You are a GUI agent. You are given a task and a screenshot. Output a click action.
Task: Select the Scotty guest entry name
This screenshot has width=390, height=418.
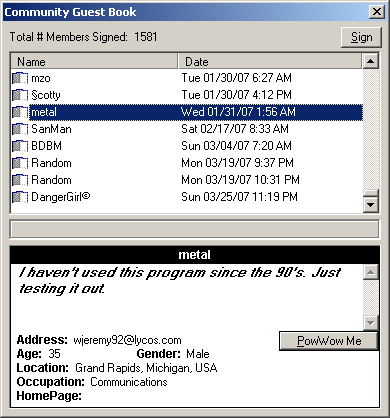[x=46, y=95]
